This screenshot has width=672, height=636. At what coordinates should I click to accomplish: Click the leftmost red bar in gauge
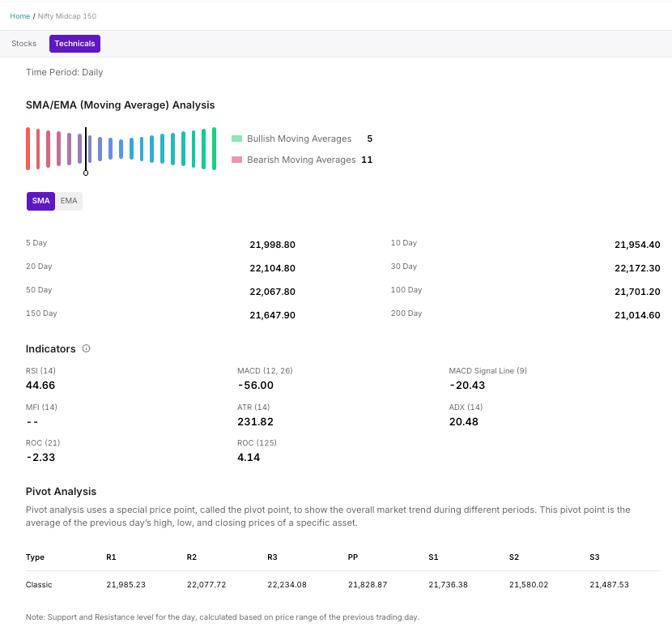[28, 148]
